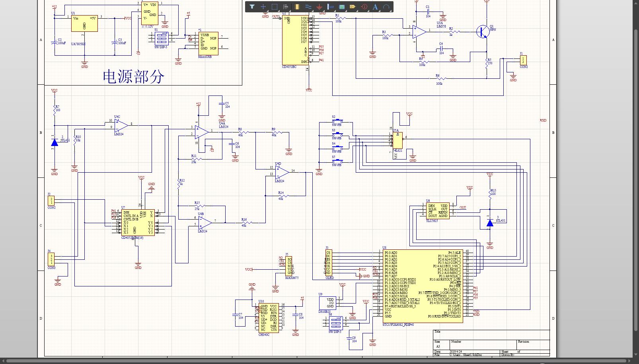Viewport: 639px width, 364px height.
Task: Select the STC15F2K60S2_PDIP40 microcontroller
Action: click(423, 286)
